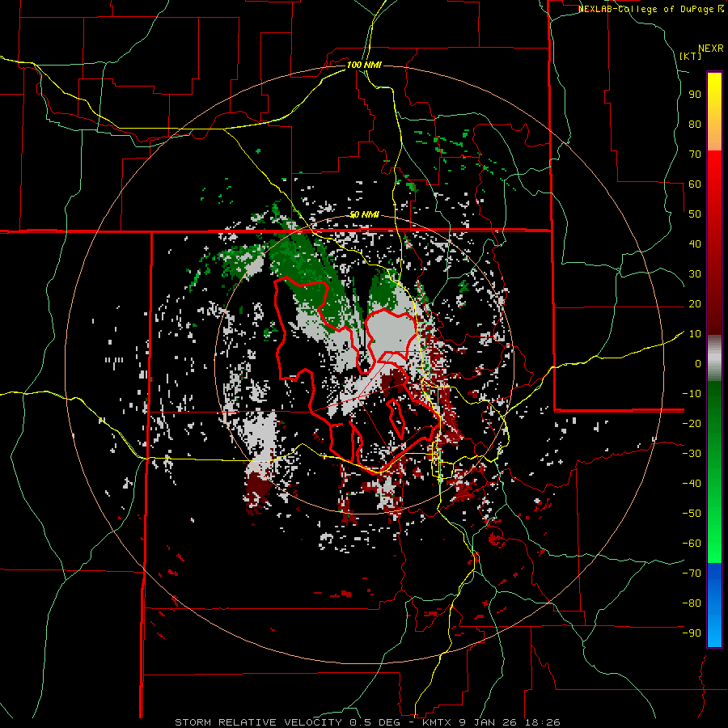
Task: Click the "KMTX 9 JAN 26 18:26" timestamp text
Action: coord(491,722)
